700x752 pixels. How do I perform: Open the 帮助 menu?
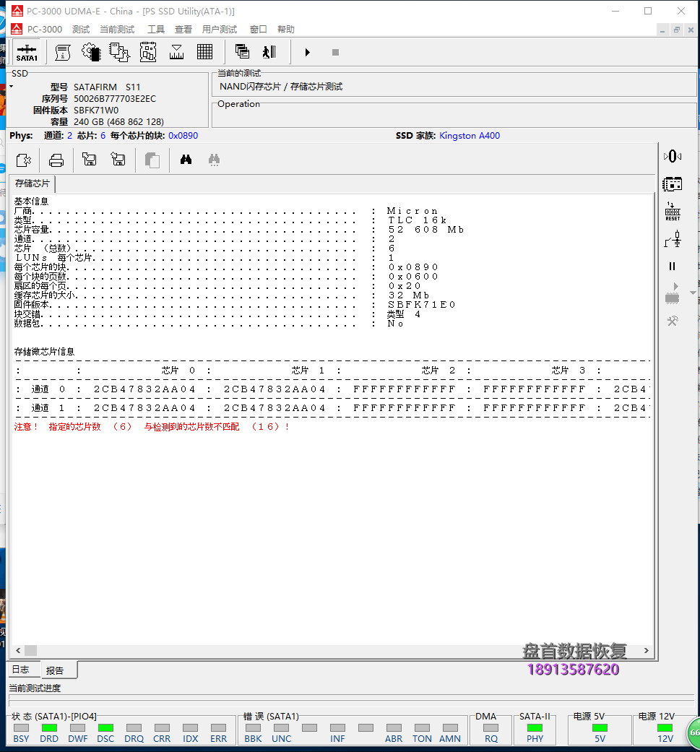[286, 29]
